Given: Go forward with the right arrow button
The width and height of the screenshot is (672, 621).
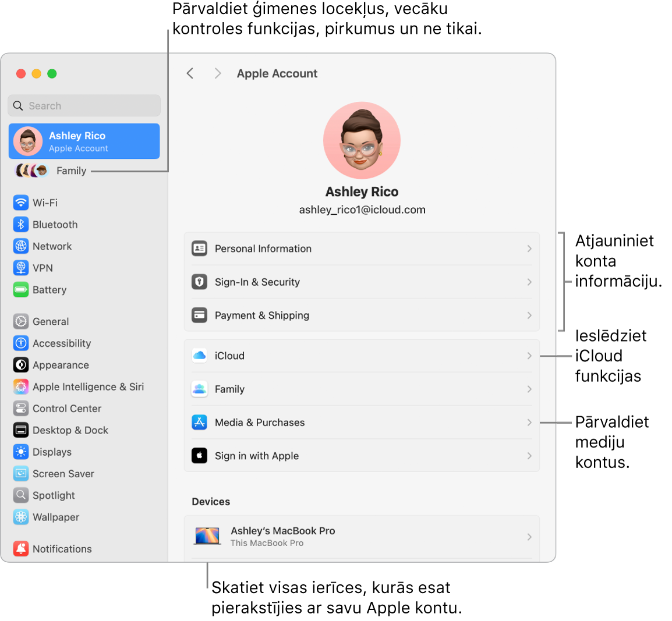Looking at the screenshot, I should 218,74.
